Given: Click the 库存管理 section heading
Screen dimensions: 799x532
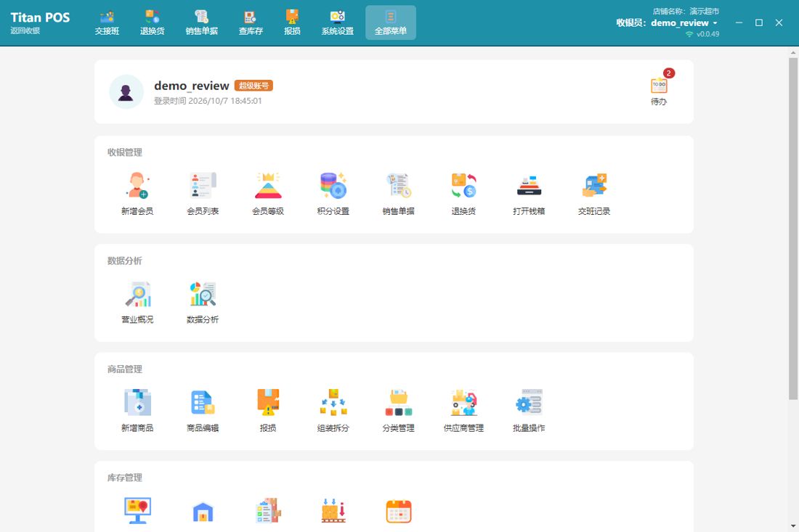Looking at the screenshot, I should (x=125, y=478).
